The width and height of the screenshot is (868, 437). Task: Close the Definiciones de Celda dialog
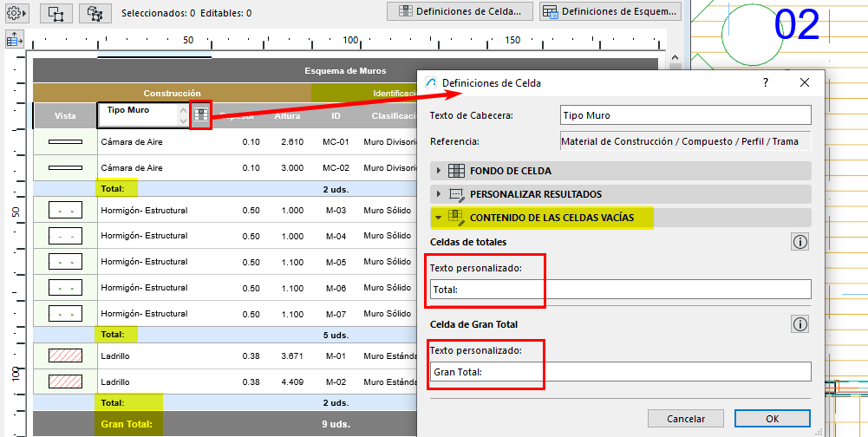[x=805, y=83]
